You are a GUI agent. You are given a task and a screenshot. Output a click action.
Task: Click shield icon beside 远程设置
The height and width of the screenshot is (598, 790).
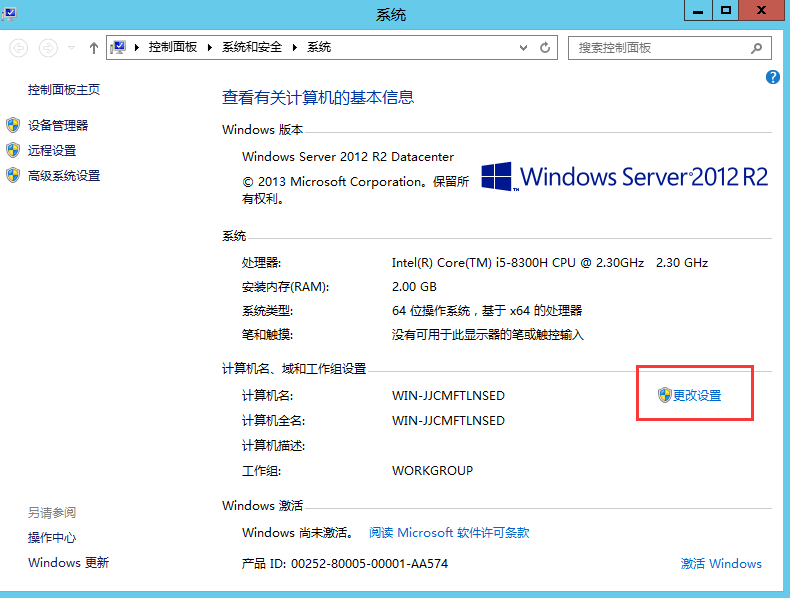(13, 150)
